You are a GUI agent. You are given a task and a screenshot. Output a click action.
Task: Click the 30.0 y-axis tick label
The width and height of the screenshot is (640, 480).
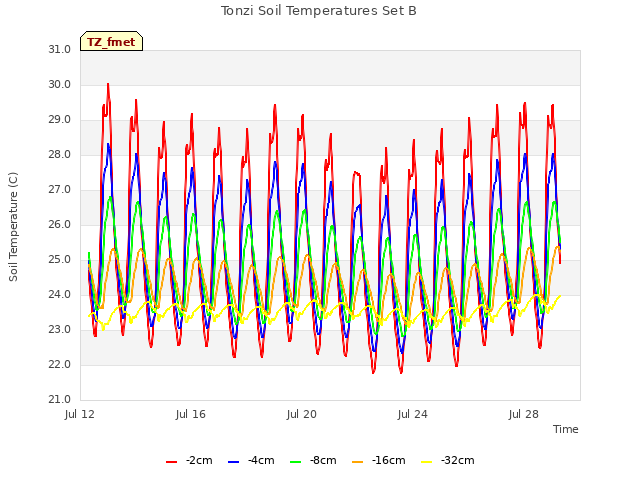(60, 84)
